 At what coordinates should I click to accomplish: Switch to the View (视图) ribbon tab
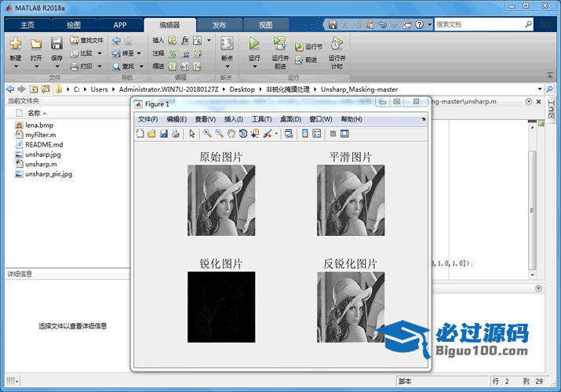[265, 25]
